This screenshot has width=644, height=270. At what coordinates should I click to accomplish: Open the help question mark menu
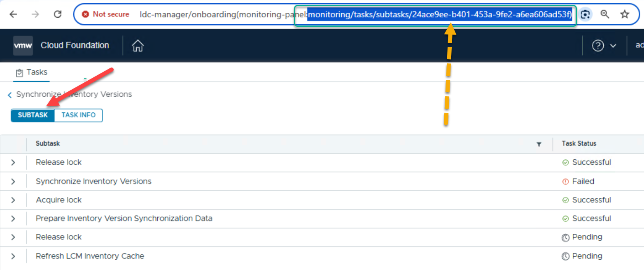coord(604,46)
